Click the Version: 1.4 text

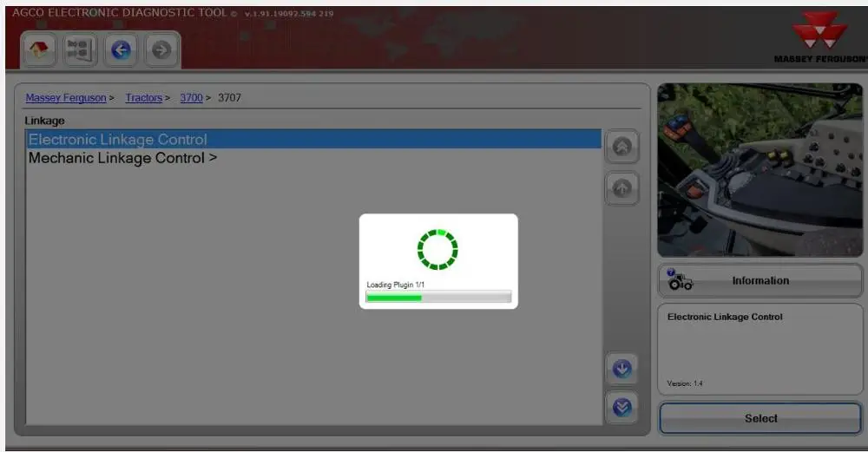[x=685, y=383]
